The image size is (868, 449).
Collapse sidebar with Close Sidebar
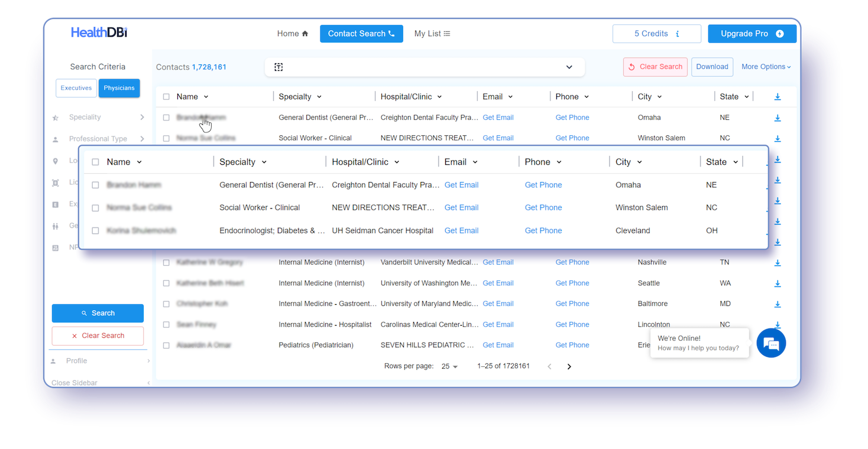(99, 383)
